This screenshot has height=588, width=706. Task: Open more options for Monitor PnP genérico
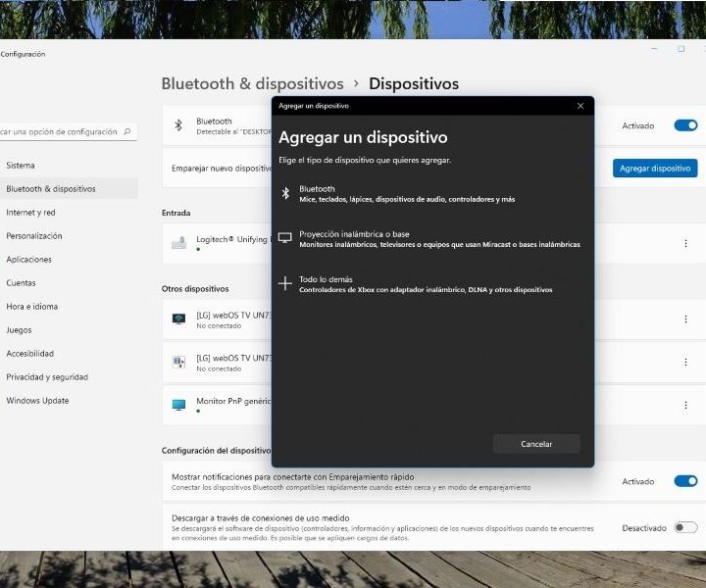click(x=685, y=405)
